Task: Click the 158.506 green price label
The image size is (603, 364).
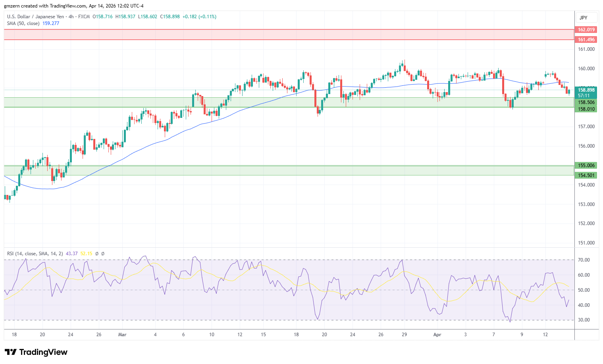Action: point(586,102)
